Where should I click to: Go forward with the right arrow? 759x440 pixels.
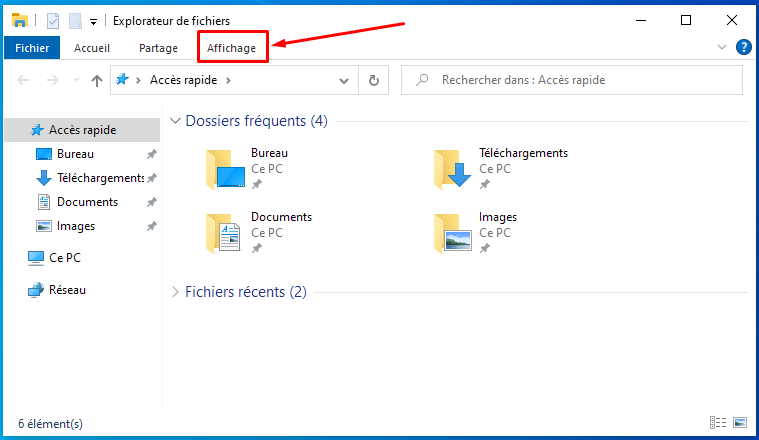tap(52, 80)
